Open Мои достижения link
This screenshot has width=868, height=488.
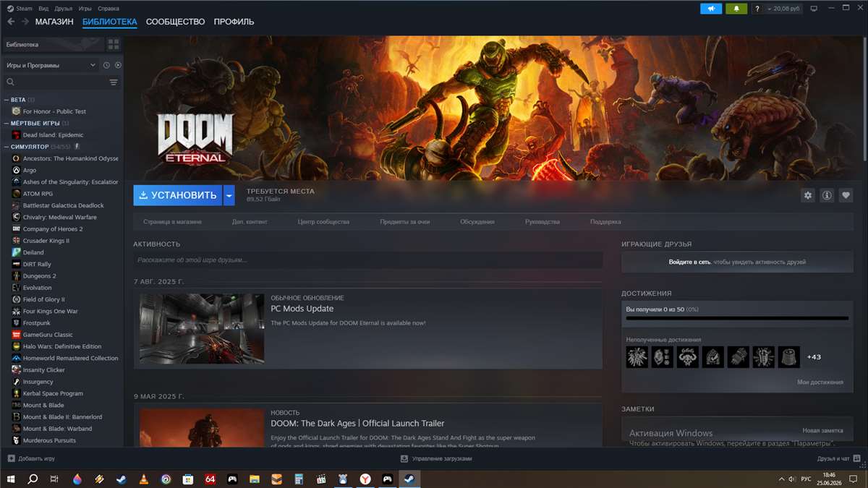820,382
